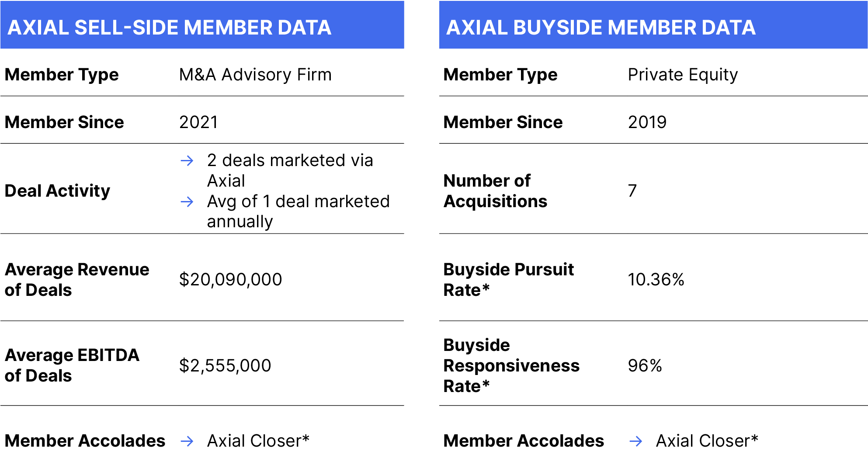Select the $20,090,000 average revenue figure
This screenshot has width=868, height=465.
point(231,280)
